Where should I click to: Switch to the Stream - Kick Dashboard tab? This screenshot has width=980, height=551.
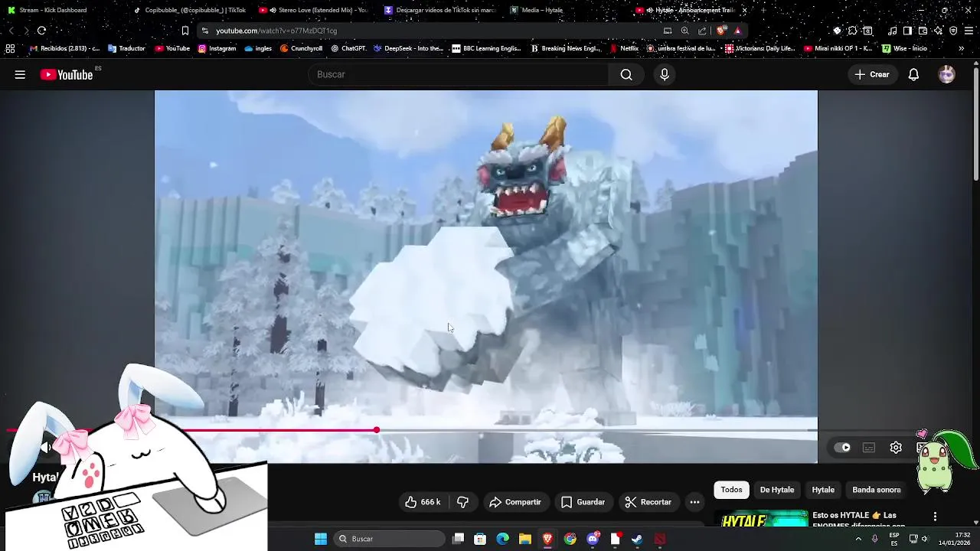tap(53, 10)
